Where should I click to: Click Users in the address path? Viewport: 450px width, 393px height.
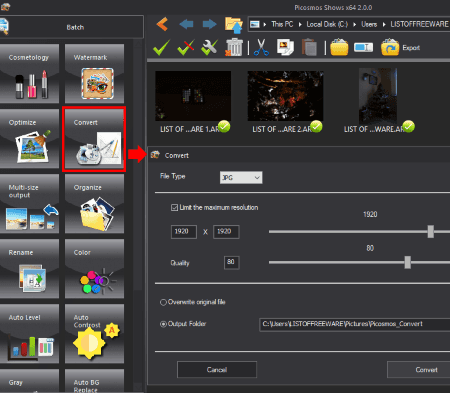(369, 24)
